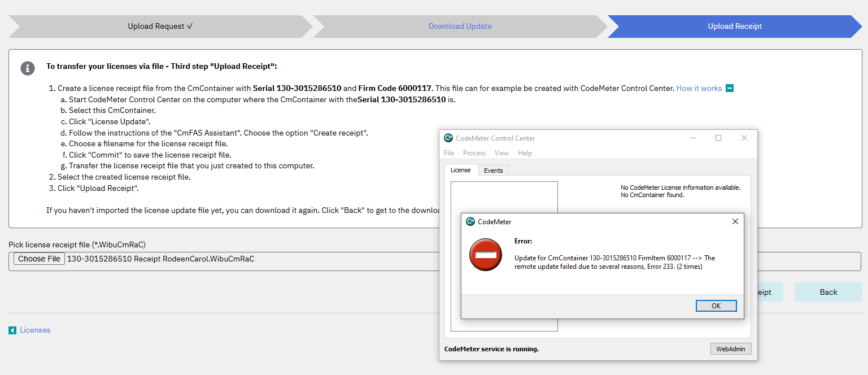Switch to the License tab

point(461,170)
